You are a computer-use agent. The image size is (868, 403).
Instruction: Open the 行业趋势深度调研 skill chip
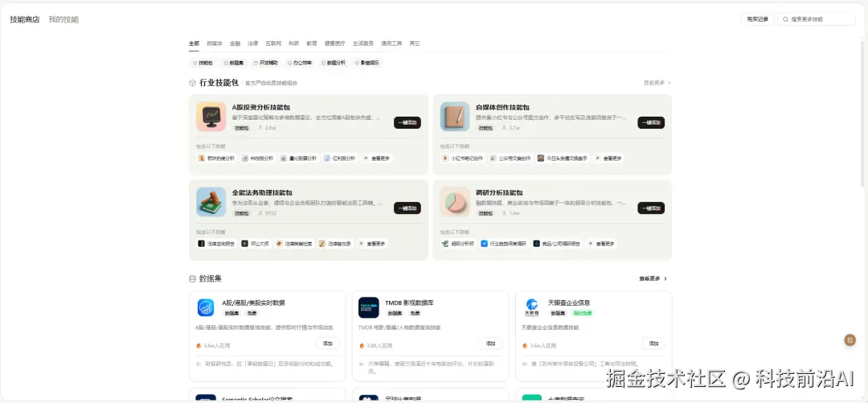504,244
